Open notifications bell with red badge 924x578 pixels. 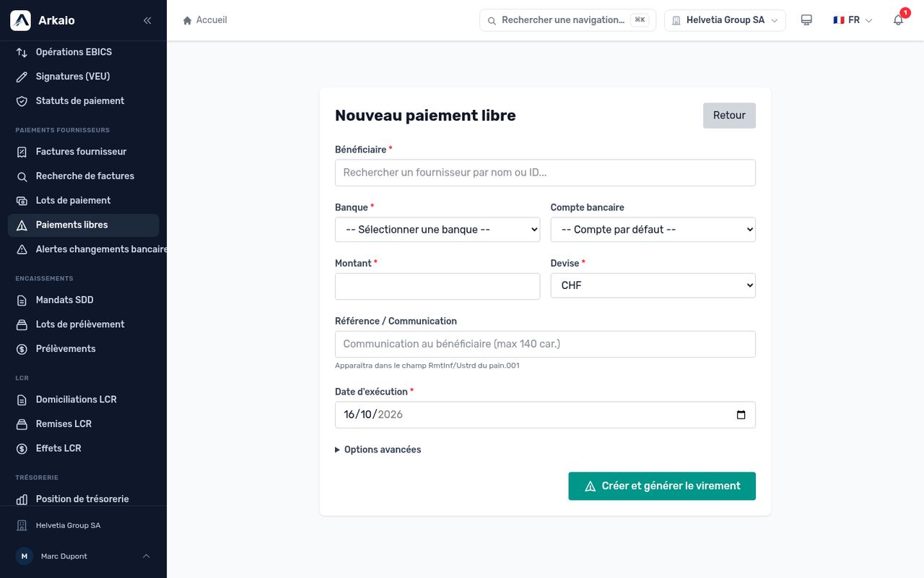click(898, 20)
